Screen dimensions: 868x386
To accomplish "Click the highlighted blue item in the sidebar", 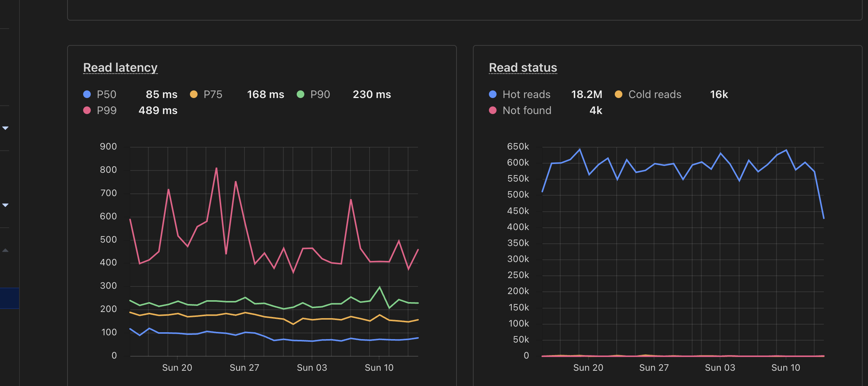I will click(x=9, y=298).
